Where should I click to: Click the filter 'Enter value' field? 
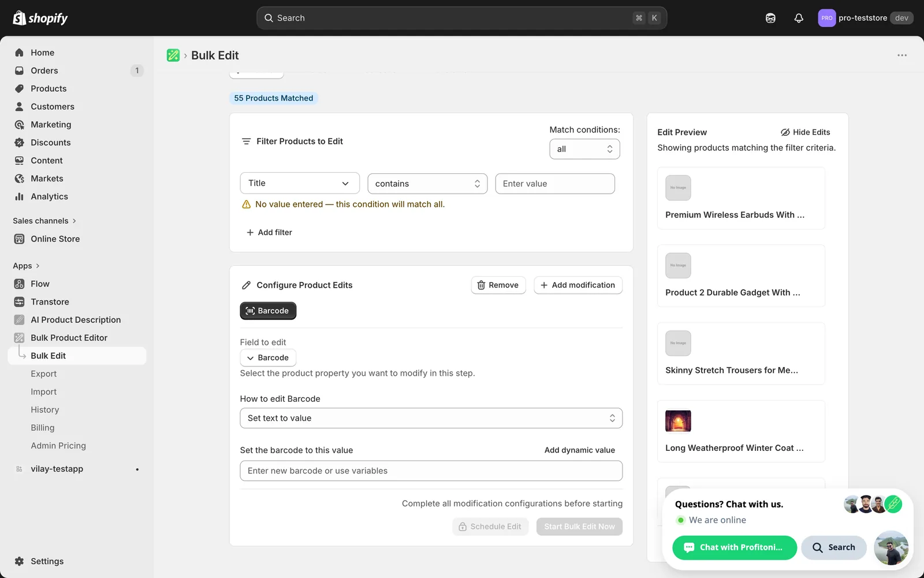tap(555, 184)
